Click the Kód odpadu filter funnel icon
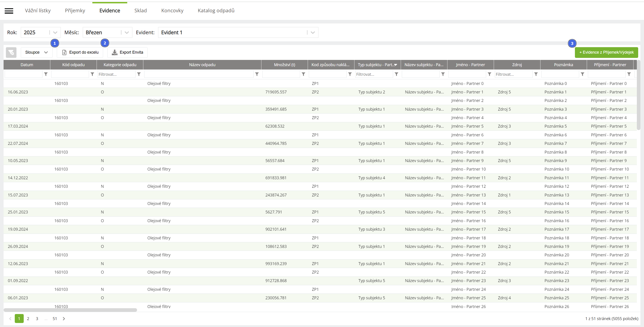The image size is (644, 327). [92, 74]
